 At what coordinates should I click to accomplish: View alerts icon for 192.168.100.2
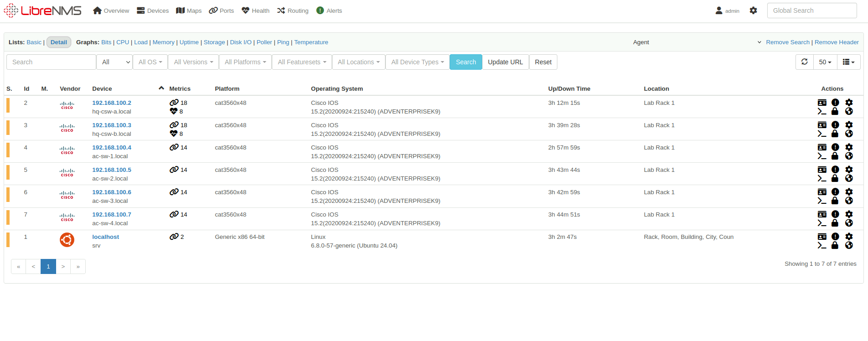click(x=835, y=103)
